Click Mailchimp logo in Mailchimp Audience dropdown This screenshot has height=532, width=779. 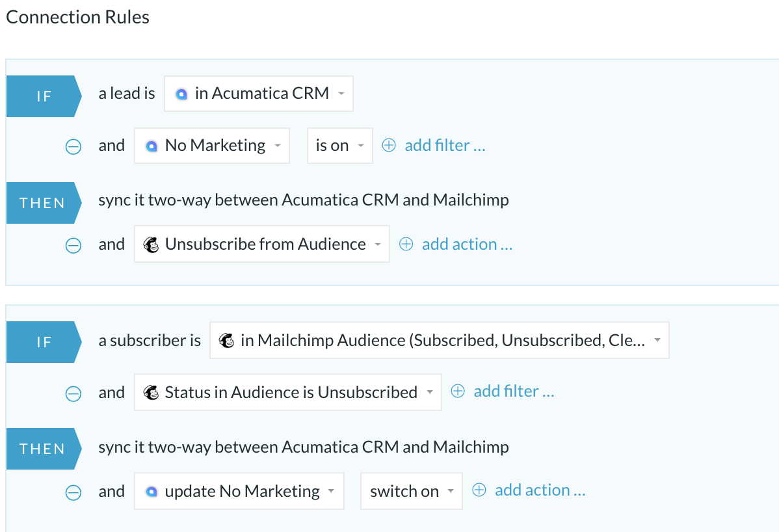tap(226, 340)
